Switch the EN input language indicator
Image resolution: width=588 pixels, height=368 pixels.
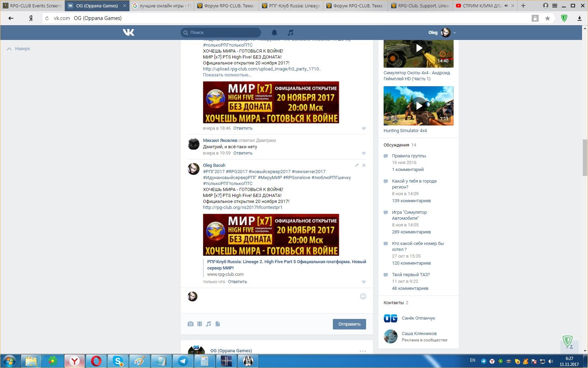pyautogui.click(x=472, y=360)
